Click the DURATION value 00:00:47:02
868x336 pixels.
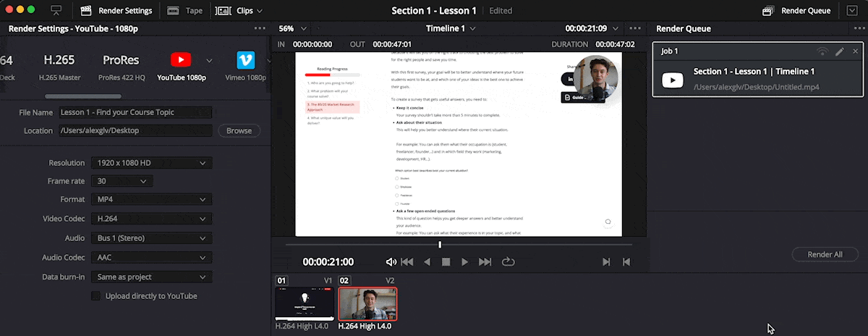click(613, 44)
